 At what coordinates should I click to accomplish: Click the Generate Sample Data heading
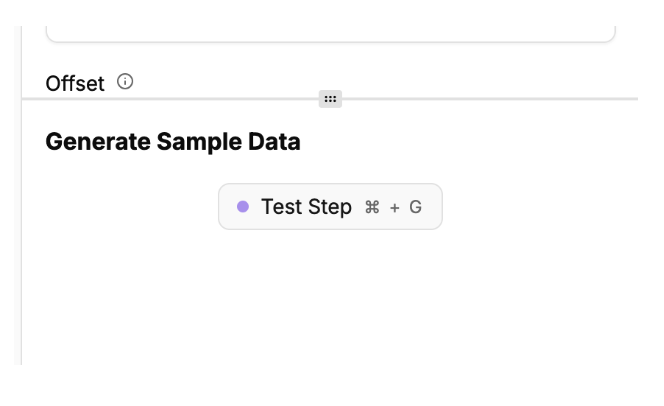pos(173,142)
